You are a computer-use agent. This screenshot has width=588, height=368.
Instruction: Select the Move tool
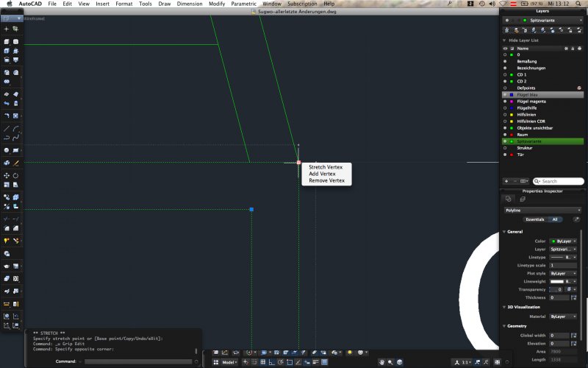[7, 175]
